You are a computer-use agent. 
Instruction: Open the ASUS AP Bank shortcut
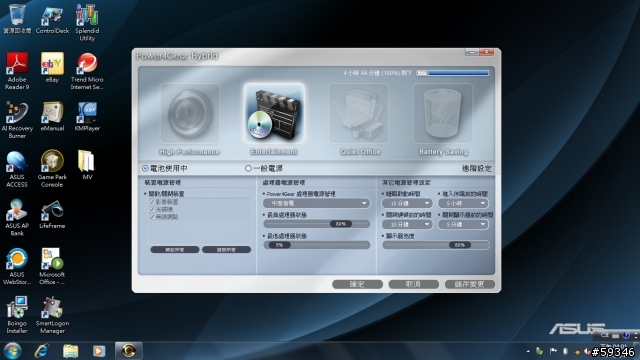(17, 217)
